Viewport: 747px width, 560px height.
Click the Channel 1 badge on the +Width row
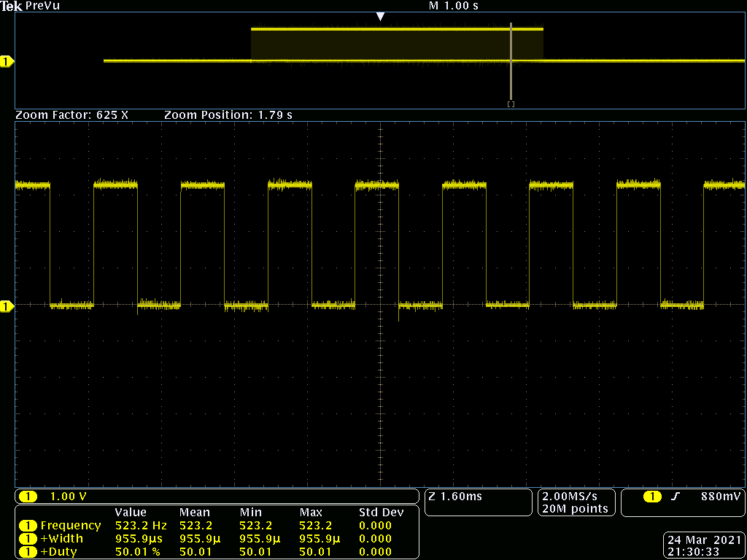pos(29,538)
